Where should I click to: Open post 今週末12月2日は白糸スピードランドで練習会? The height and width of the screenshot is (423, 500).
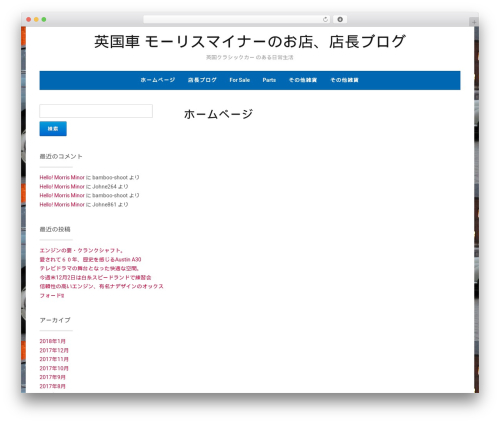tap(95, 277)
